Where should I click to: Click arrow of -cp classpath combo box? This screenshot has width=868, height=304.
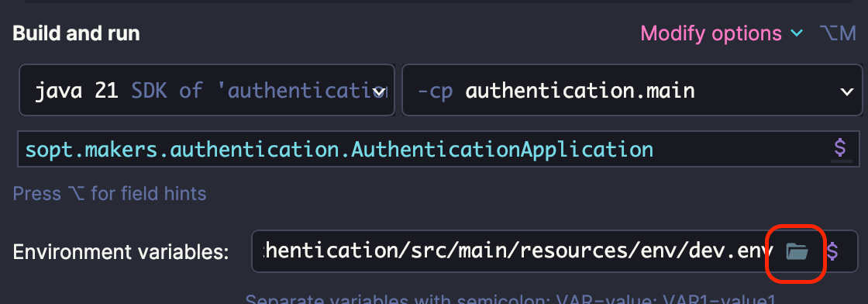click(847, 92)
